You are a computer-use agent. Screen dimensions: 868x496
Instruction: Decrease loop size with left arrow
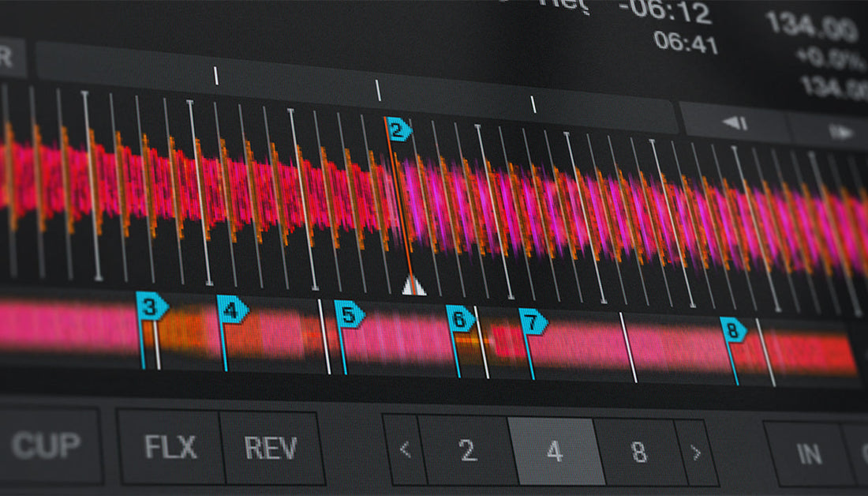pyautogui.click(x=404, y=449)
